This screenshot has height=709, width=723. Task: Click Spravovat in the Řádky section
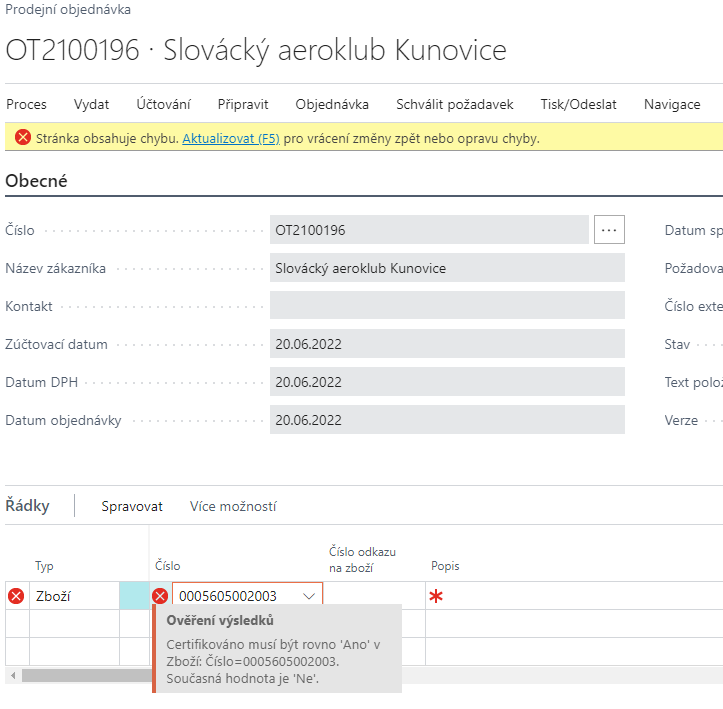pos(132,506)
